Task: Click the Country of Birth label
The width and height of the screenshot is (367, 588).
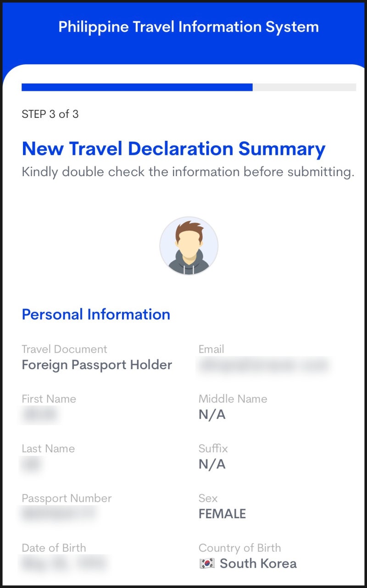Action: pyautogui.click(x=239, y=548)
